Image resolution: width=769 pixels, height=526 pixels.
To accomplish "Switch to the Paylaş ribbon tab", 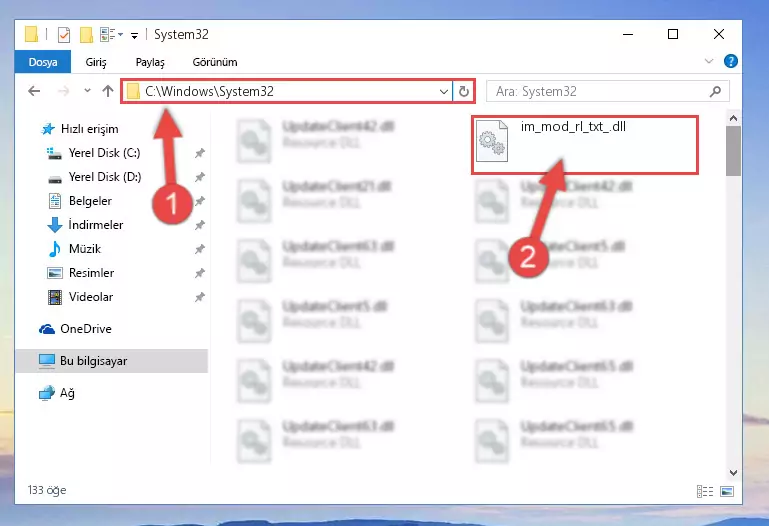I will tap(150, 62).
